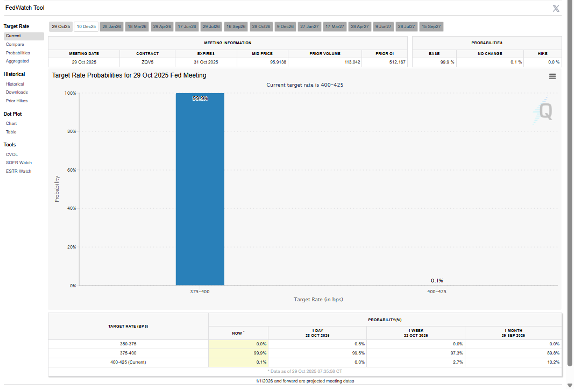Image resolution: width=583 pixels, height=392 pixels.
Task: Select the 29 Oct25 meeting tab
Action: click(61, 27)
